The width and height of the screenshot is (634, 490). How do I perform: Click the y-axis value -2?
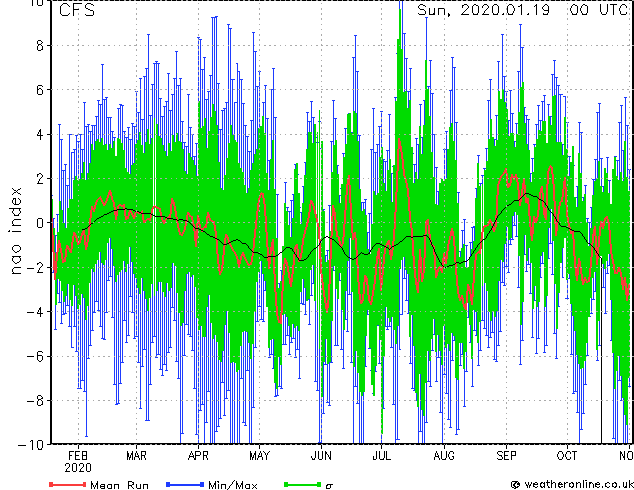click(35, 267)
